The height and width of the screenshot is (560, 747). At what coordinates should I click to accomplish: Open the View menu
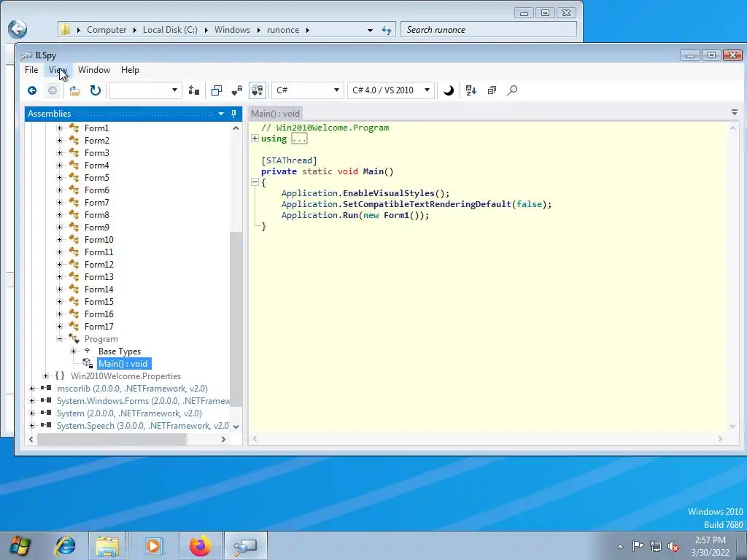(x=57, y=70)
